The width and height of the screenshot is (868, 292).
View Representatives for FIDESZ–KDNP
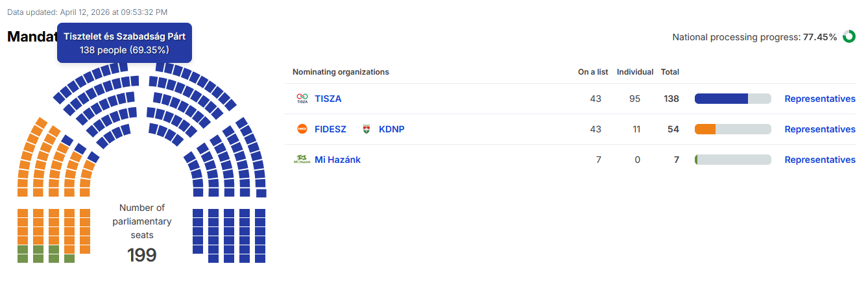click(x=820, y=129)
